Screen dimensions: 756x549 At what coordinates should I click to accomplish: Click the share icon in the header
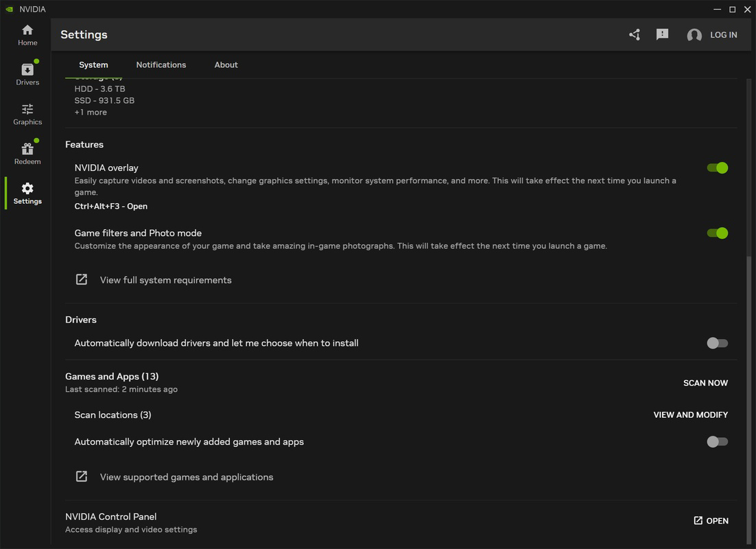[x=635, y=35]
